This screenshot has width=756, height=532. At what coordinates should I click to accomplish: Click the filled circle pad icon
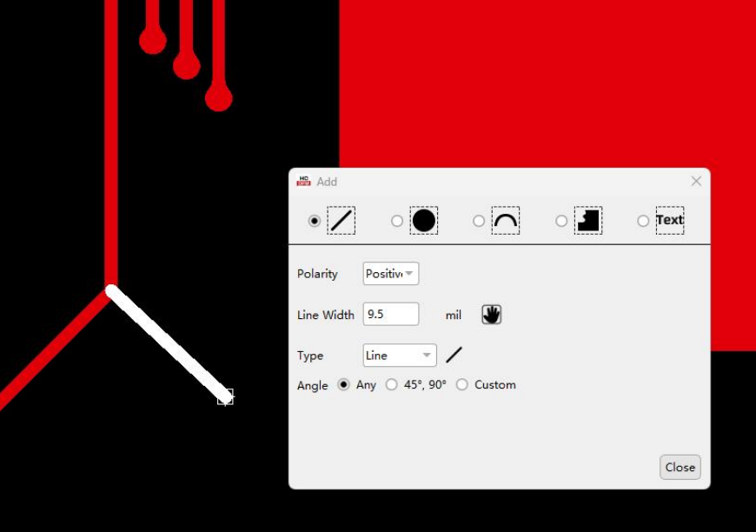coord(423,221)
